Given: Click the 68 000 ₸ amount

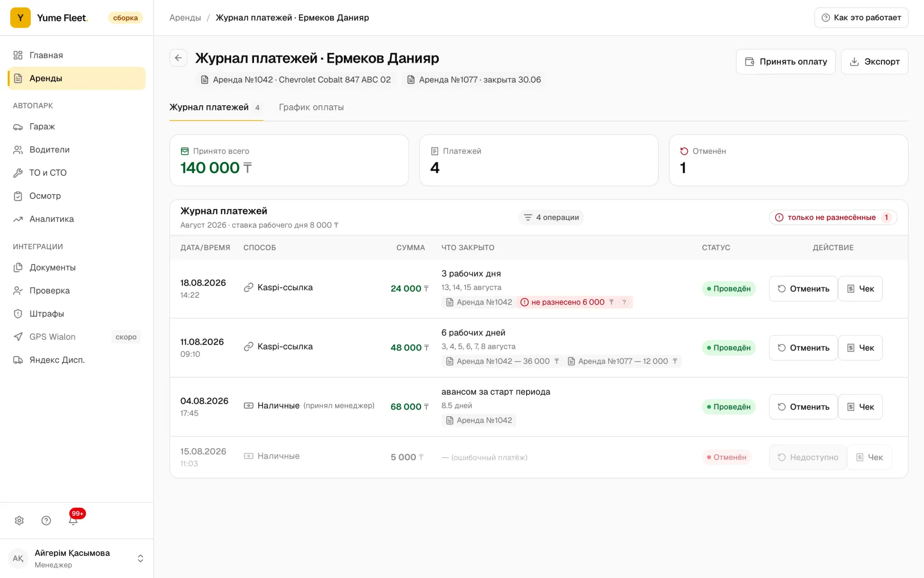Looking at the screenshot, I should click(410, 407).
